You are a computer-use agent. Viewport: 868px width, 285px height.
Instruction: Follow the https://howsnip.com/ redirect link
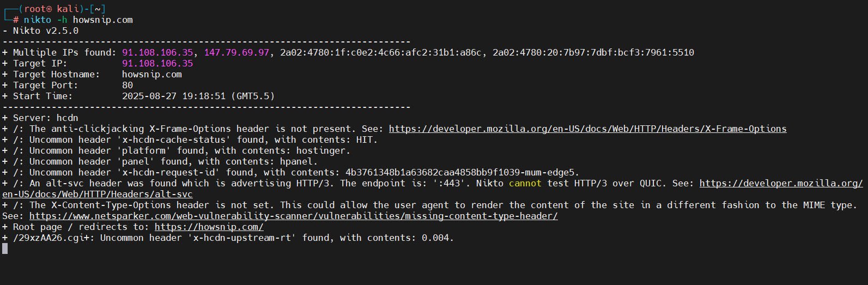pos(209,227)
